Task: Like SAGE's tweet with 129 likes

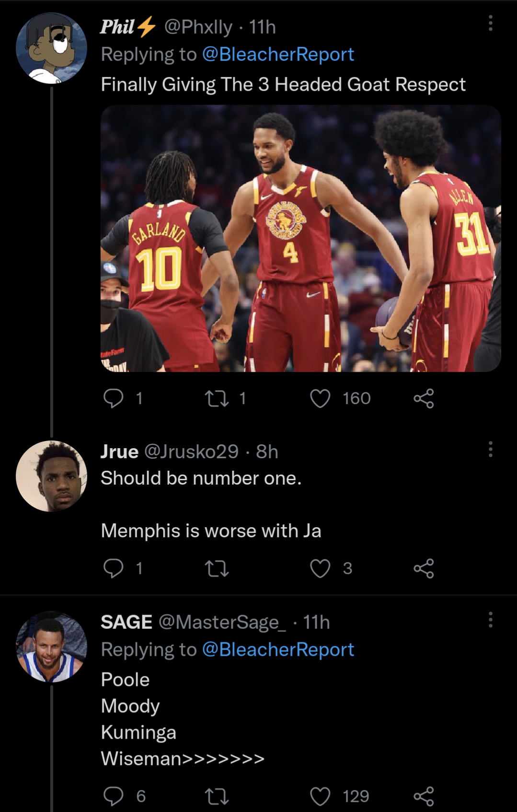Action: [x=320, y=796]
